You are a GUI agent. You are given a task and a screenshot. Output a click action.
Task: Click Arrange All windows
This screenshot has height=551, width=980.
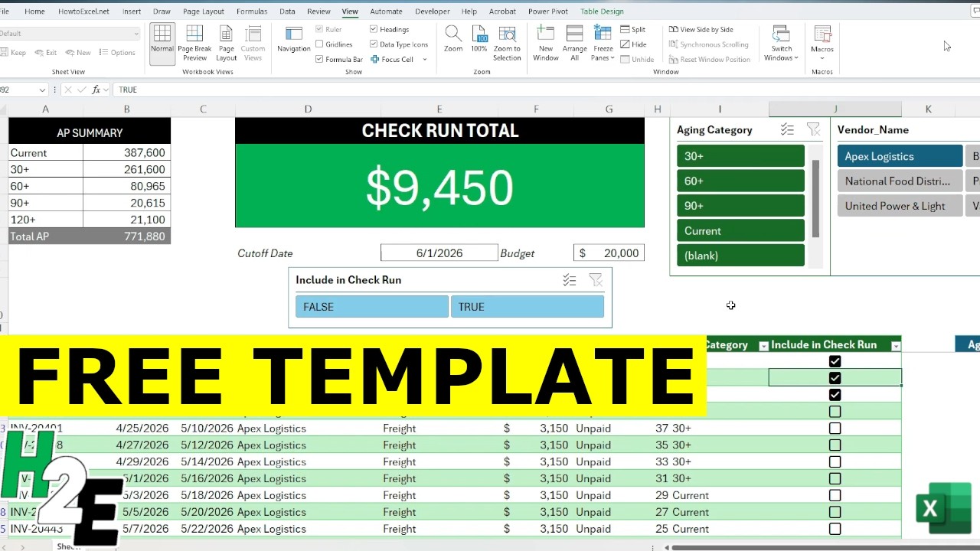point(574,43)
